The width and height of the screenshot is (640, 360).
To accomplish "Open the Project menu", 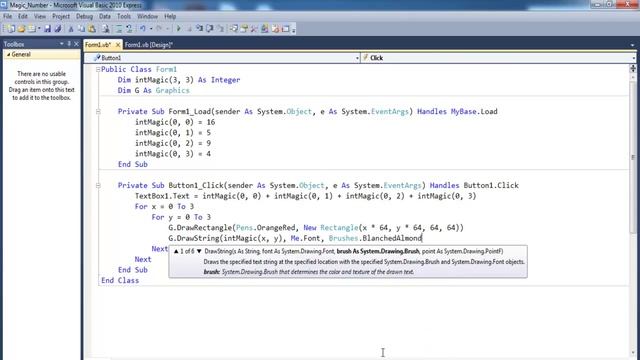I will 61,16.
